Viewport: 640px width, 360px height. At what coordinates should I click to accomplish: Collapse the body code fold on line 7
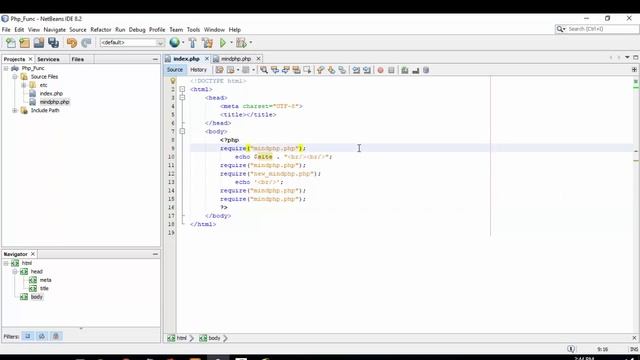tap(182, 131)
